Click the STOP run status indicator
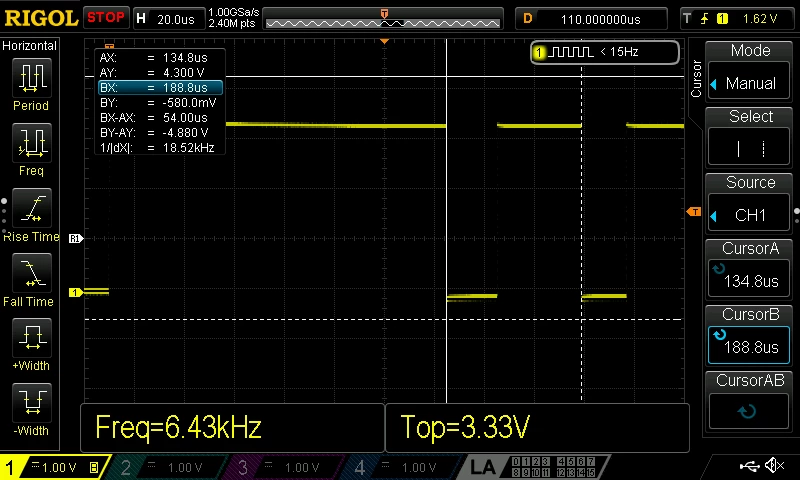Screen dimensions: 800x480 point(106,18)
